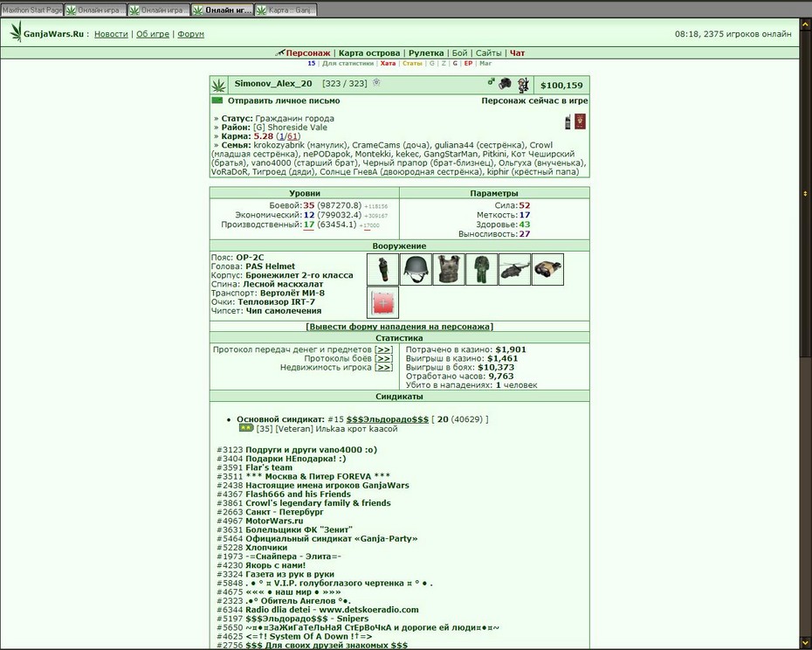
Task: Click the mobile phone item icon
Action: [x=568, y=122]
